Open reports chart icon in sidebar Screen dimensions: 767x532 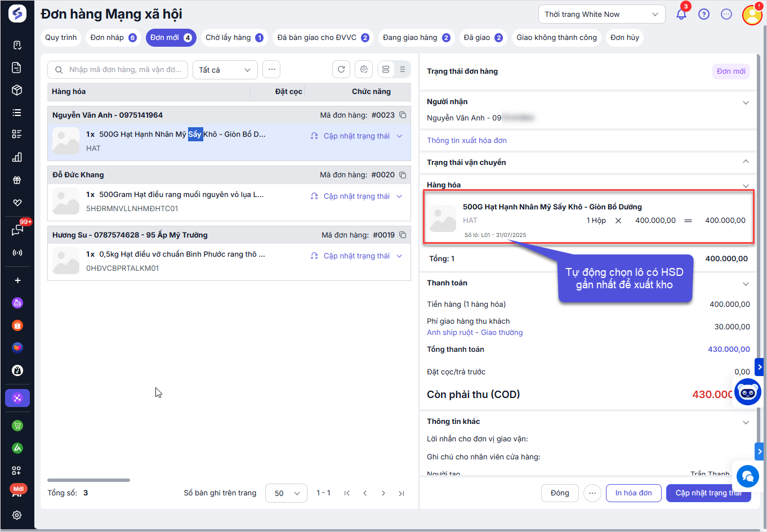click(x=17, y=157)
